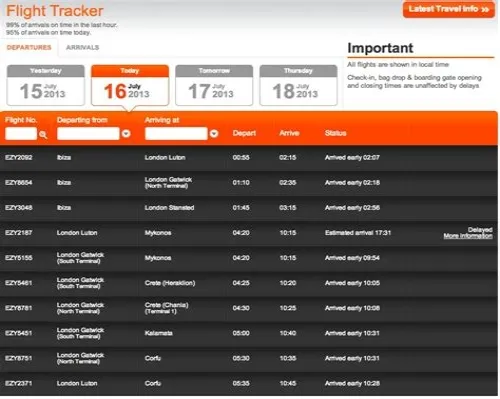
Task: Click the Status column header
Action: (336, 133)
